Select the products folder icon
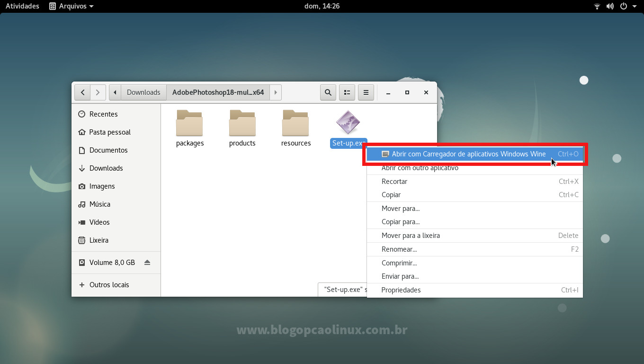This screenshot has height=364, width=644. (242, 123)
